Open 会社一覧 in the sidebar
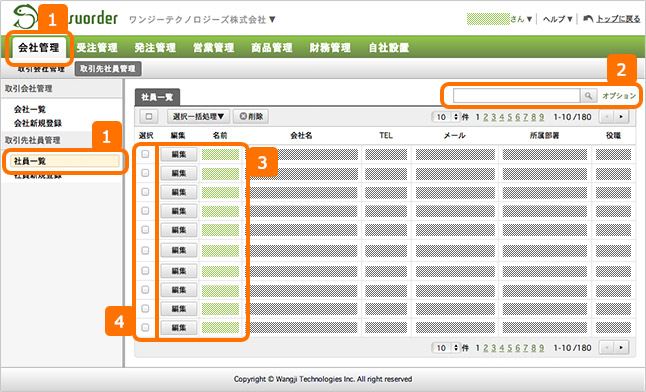The width and height of the screenshot is (646, 392). tap(30, 109)
